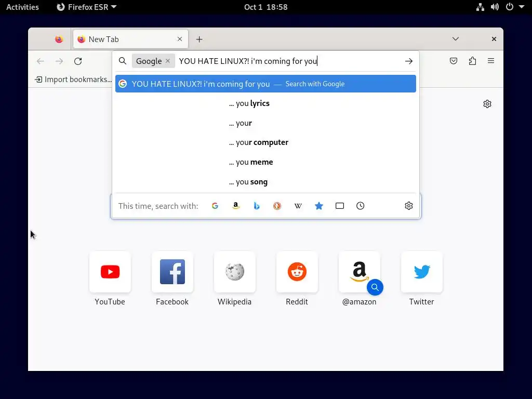Click Import bookmarks button
532x399 pixels.
pyautogui.click(x=73, y=79)
